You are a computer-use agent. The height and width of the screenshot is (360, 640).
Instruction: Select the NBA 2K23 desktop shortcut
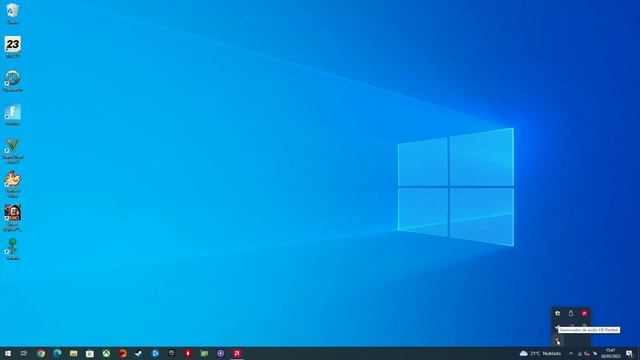pyautogui.click(x=13, y=46)
